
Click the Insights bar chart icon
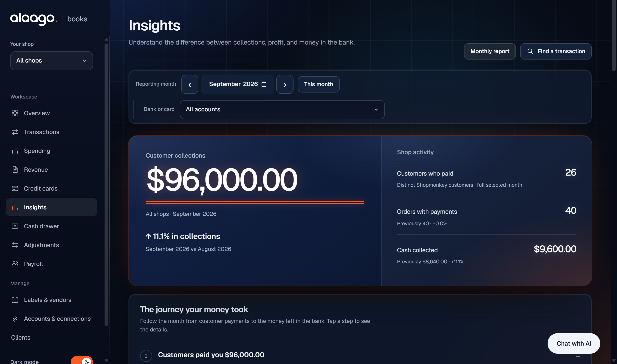[15, 207]
